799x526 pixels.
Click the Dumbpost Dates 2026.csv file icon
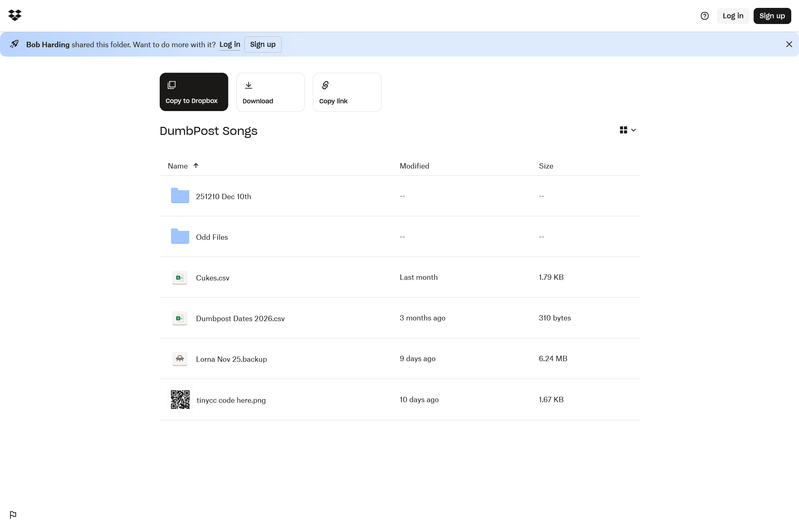click(180, 318)
